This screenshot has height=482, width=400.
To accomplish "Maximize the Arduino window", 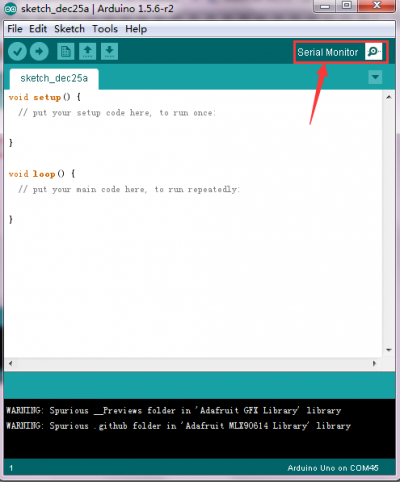I will click(347, 6).
